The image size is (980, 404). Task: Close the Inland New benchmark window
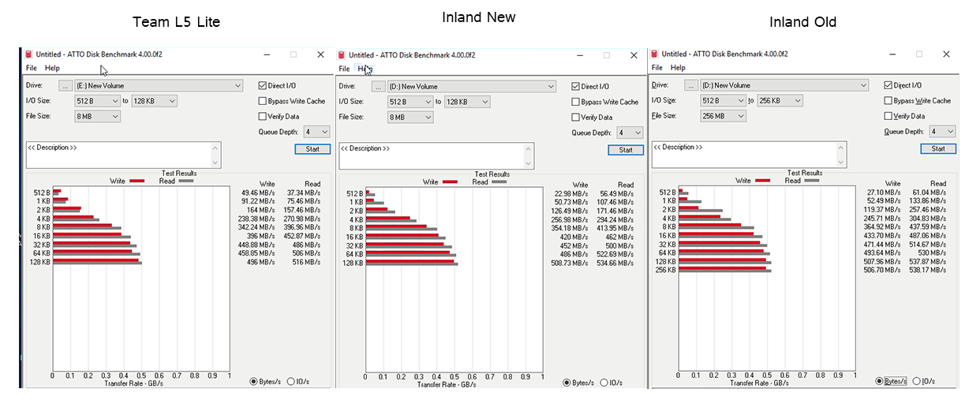click(x=633, y=55)
